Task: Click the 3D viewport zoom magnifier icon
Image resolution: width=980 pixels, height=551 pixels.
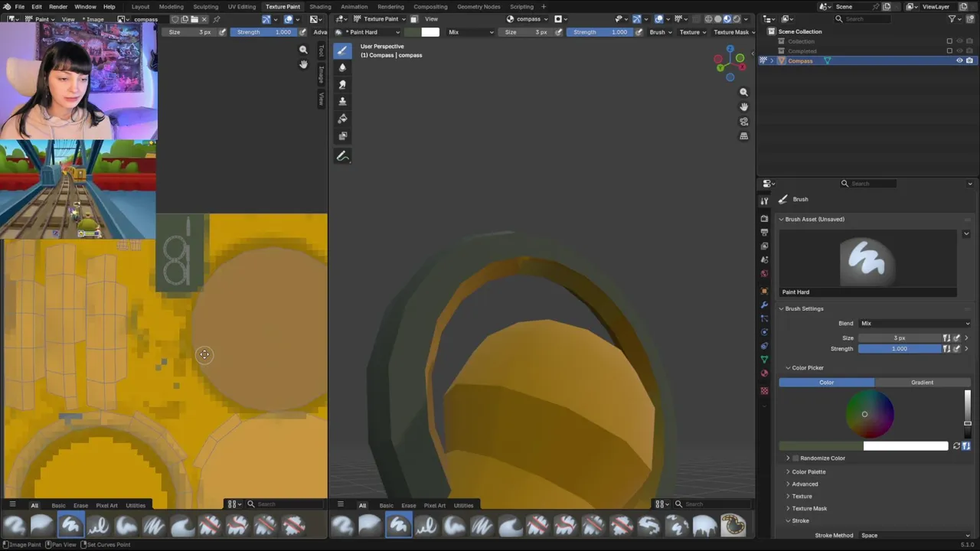Action: (x=743, y=92)
